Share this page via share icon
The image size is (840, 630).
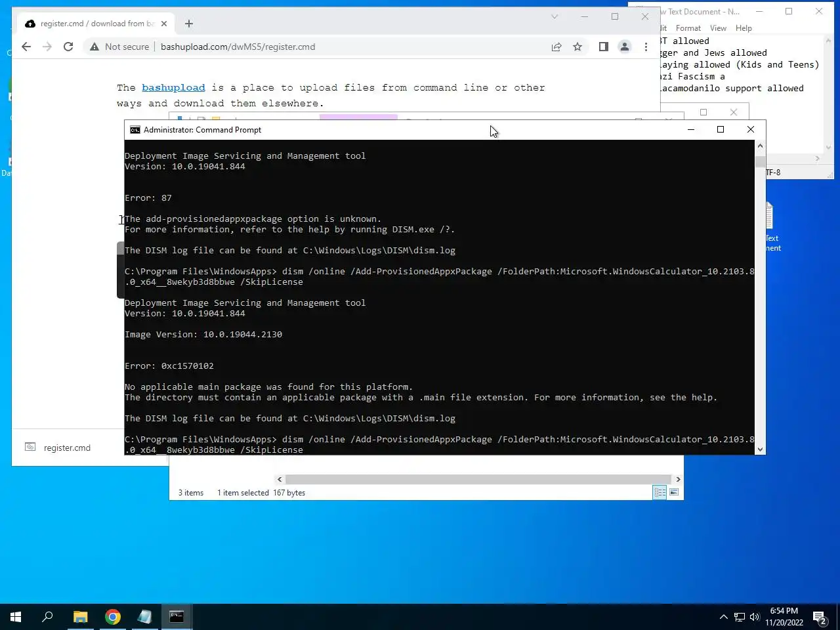pyautogui.click(x=556, y=47)
